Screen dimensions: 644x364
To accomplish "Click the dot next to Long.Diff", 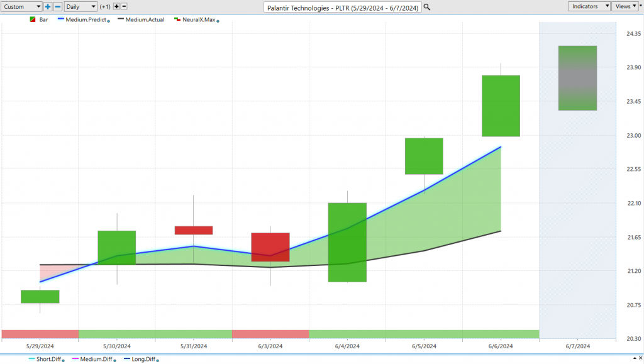I will [x=158, y=361].
